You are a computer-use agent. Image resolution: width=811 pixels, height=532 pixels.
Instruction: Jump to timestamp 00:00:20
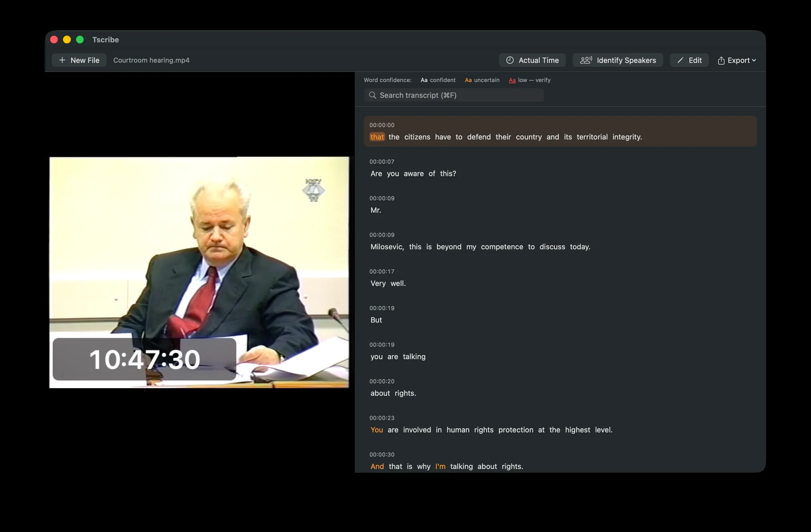(x=382, y=381)
